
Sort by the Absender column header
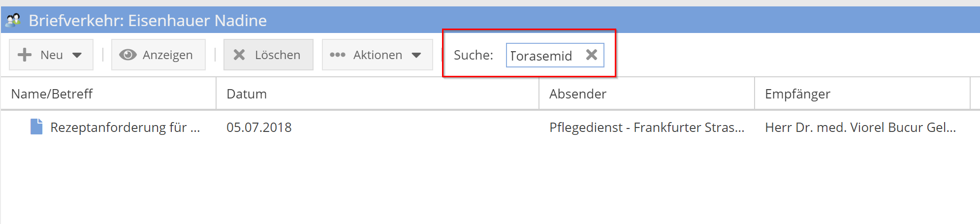coord(577,94)
